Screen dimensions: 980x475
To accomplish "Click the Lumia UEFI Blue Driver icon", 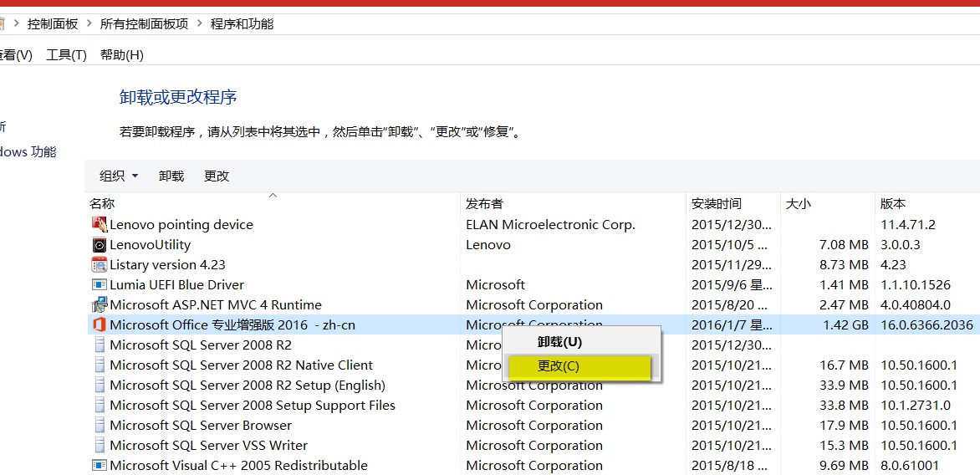I will (100, 284).
